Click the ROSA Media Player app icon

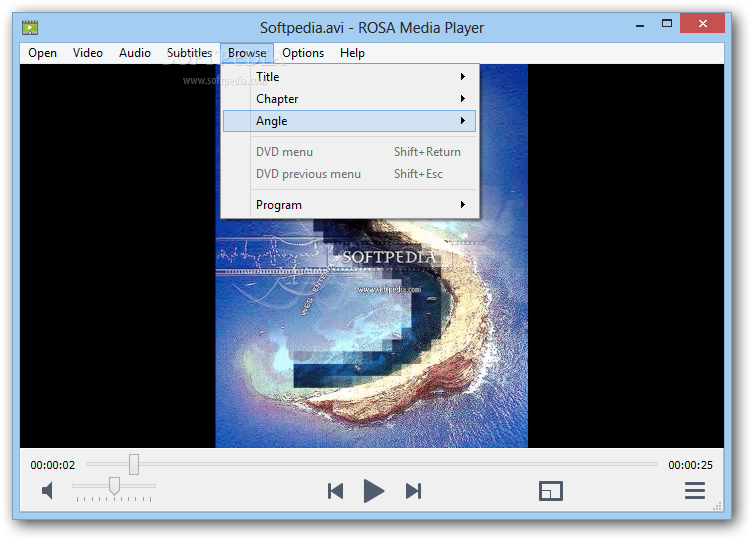coord(30,27)
